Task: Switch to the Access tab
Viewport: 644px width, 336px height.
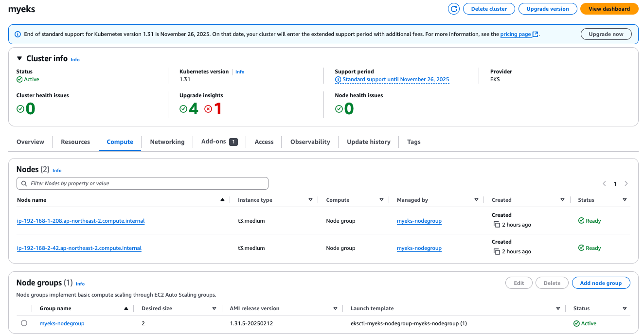Action: [264, 142]
